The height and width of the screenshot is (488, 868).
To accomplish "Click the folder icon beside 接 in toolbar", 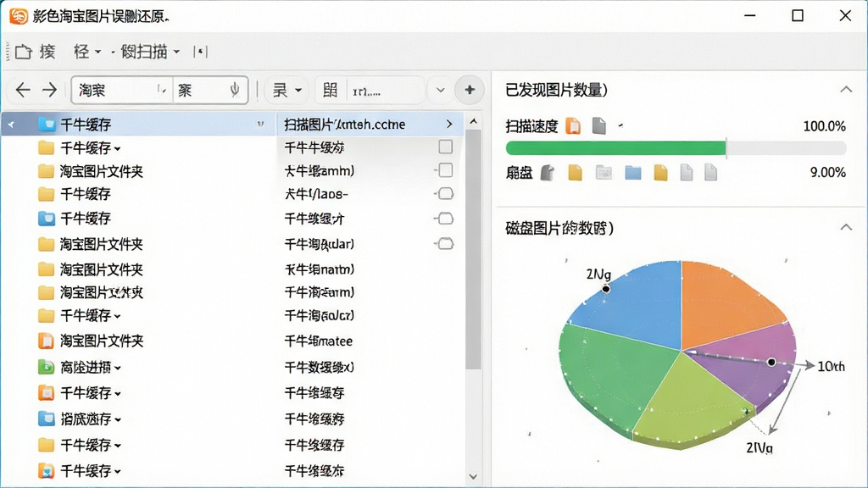I will [24, 52].
